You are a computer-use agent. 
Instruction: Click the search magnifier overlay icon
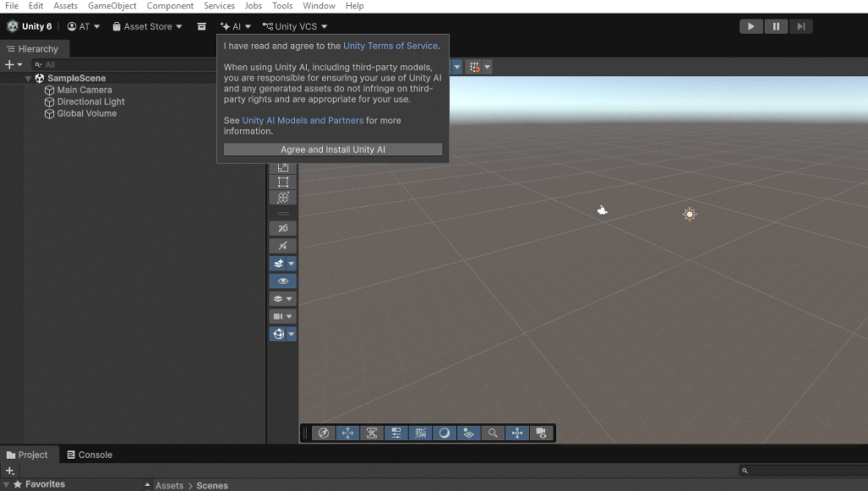pos(492,432)
